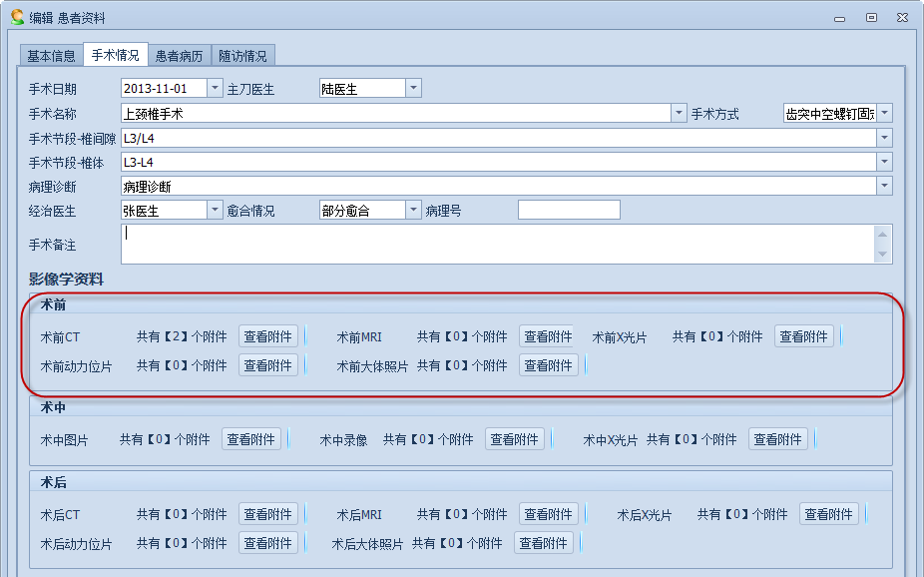The height and width of the screenshot is (577, 924).
Task: View attachments for 术前大体照片
Action: click(548, 365)
